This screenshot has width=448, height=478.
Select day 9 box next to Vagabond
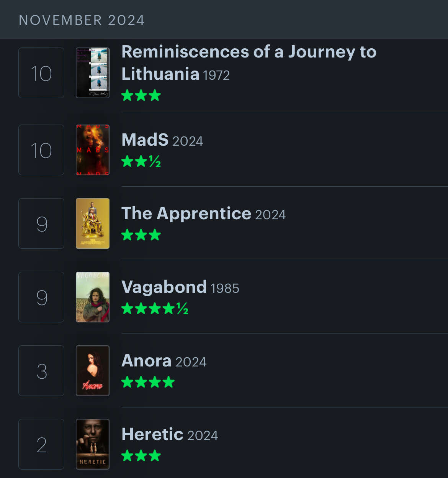[41, 297]
